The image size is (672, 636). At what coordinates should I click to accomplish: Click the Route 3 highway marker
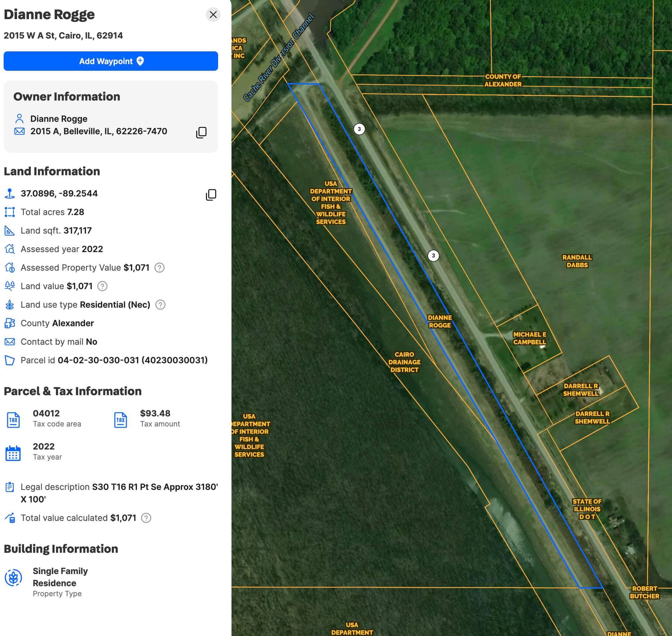359,129
